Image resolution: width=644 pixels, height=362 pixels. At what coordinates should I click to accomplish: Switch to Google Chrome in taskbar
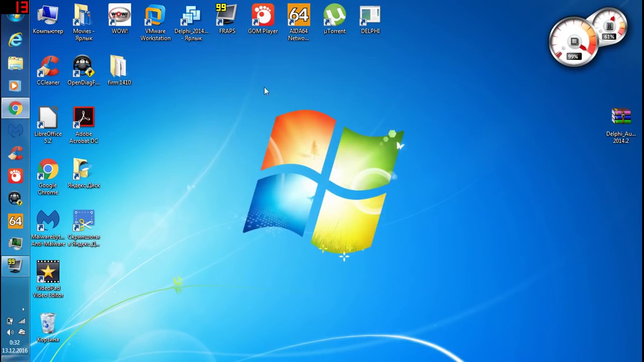click(15, 108)
